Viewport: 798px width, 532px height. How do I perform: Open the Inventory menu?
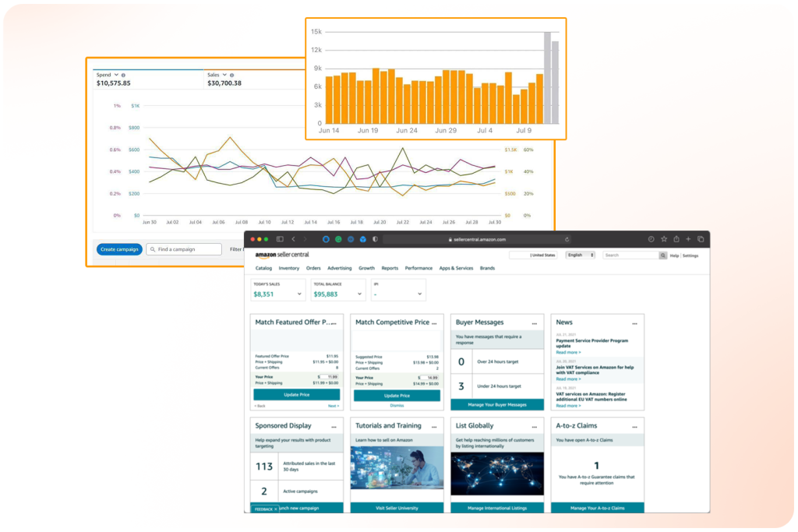point(288,268)
